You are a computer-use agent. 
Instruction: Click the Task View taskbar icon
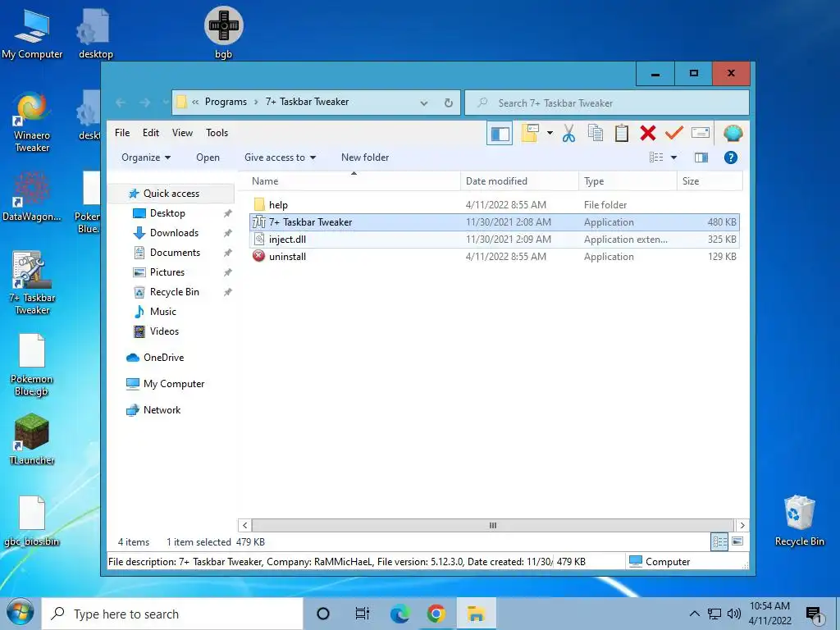tap(363, 614)
